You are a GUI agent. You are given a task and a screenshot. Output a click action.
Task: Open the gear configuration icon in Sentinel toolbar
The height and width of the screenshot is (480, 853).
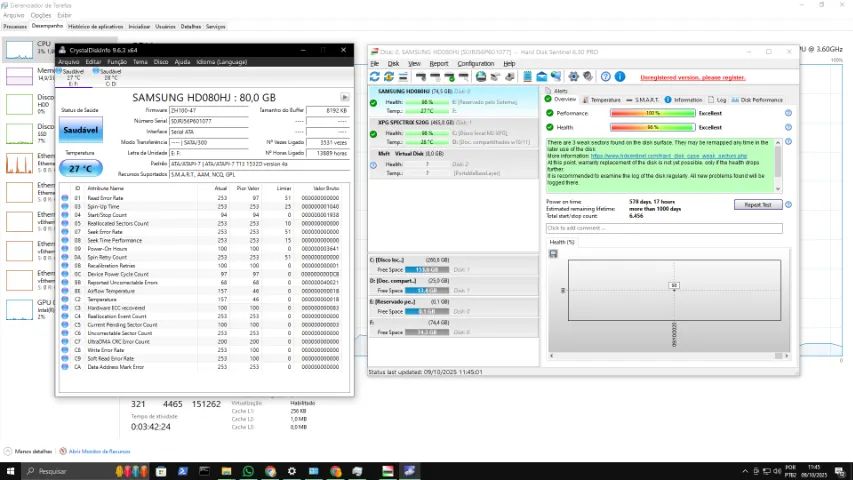(573, 77)
